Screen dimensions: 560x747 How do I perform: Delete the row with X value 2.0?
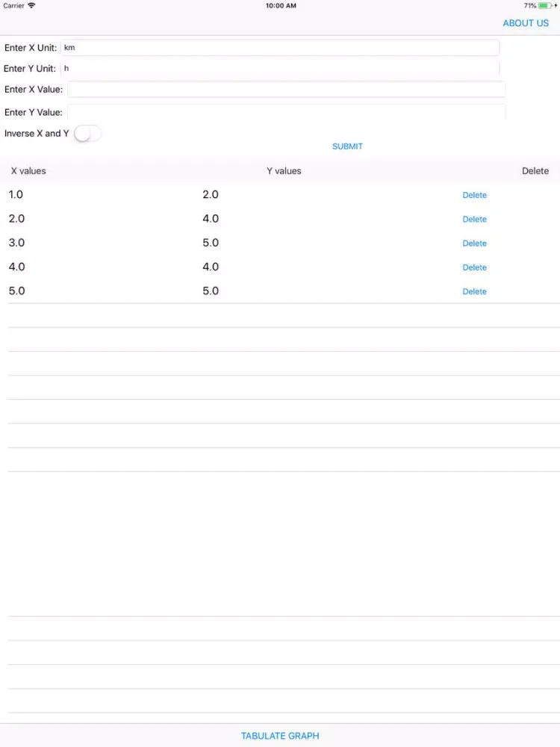[x=474, y=219]
